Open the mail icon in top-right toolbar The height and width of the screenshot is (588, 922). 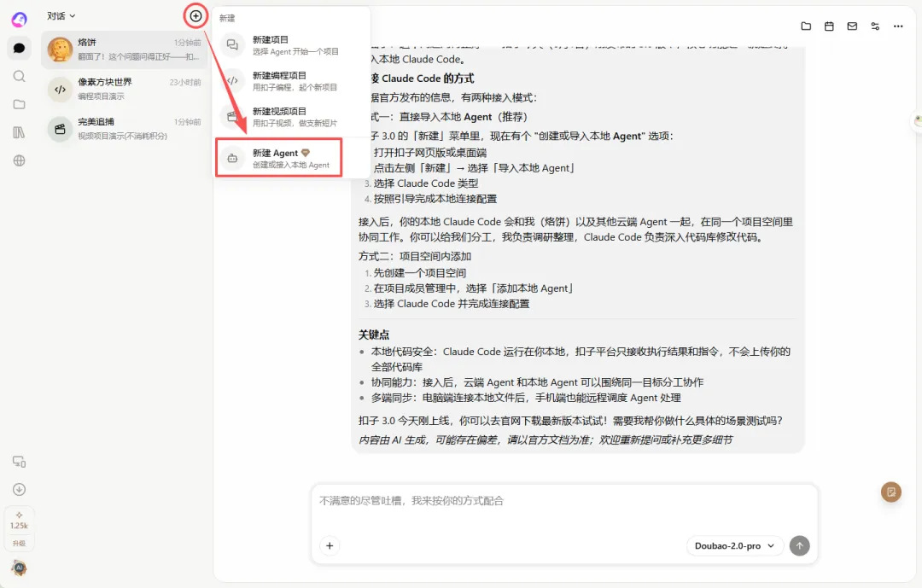click(x=852, y=26)
